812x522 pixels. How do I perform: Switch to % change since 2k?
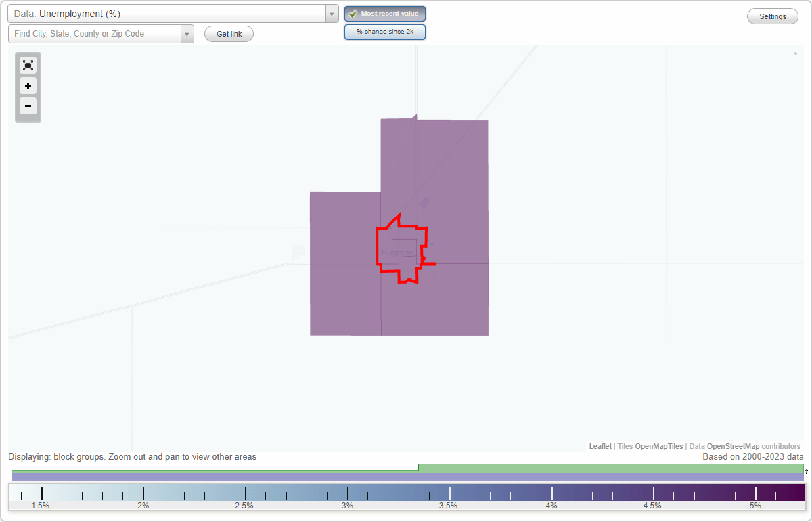tap(385, 32)
